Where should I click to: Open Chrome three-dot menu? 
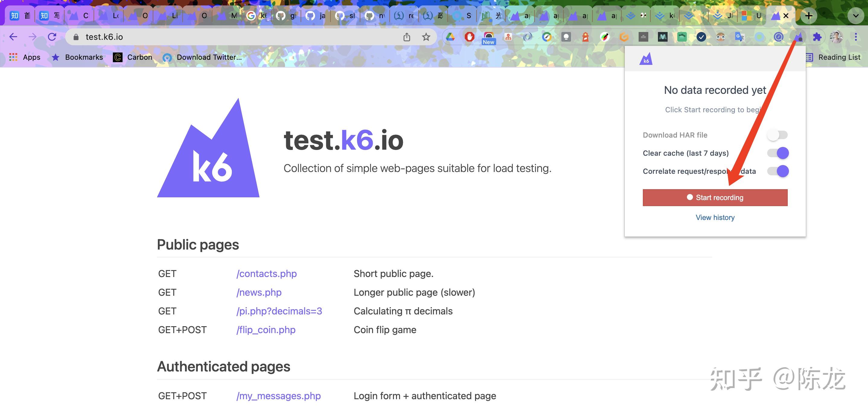(856, 37)
